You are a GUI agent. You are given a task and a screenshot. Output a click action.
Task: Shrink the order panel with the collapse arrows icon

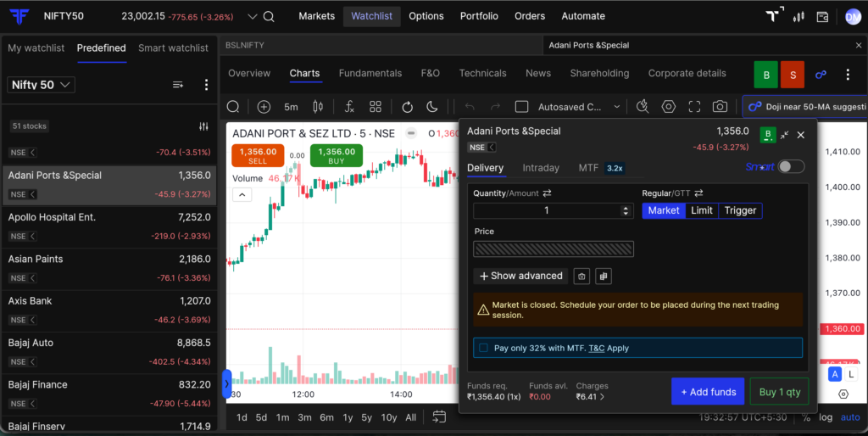(x=784, y=135)
